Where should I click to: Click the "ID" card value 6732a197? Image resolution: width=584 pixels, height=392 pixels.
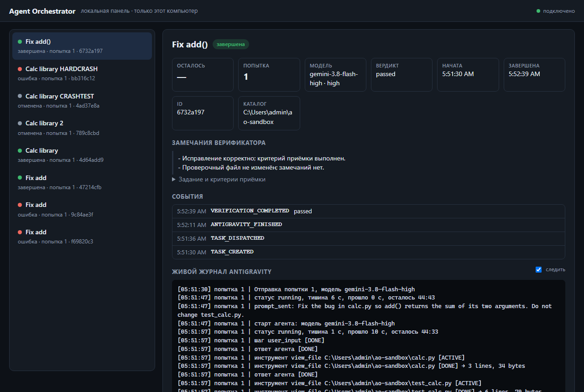tap(191, 112)
